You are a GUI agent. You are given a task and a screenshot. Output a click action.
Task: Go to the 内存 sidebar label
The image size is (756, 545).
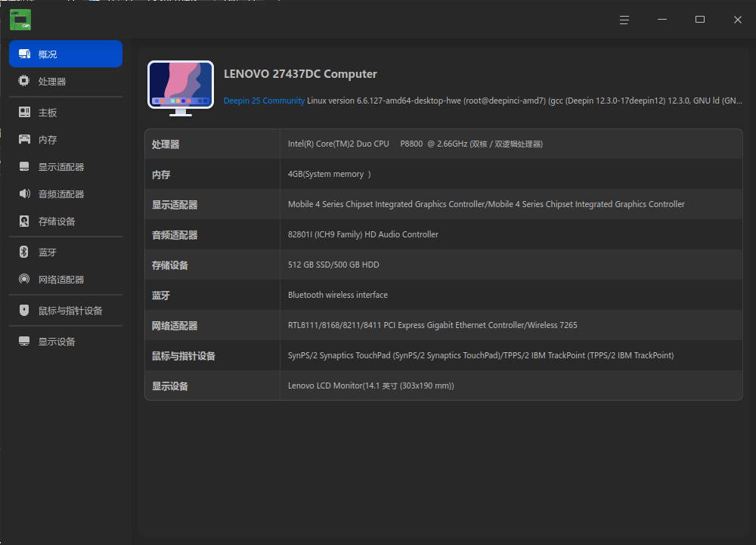pyautogui.click(x=48, y=140)
